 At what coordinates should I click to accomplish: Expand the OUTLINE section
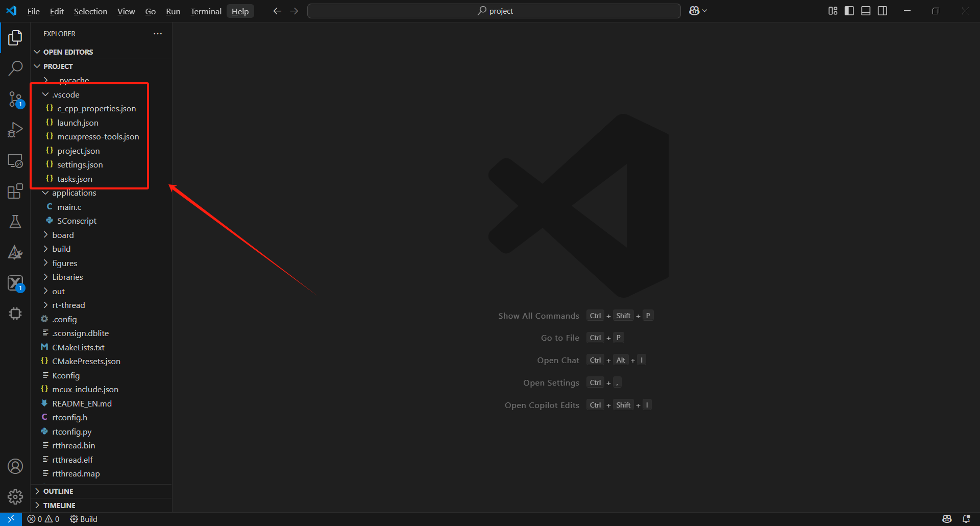tap(58, 491)
